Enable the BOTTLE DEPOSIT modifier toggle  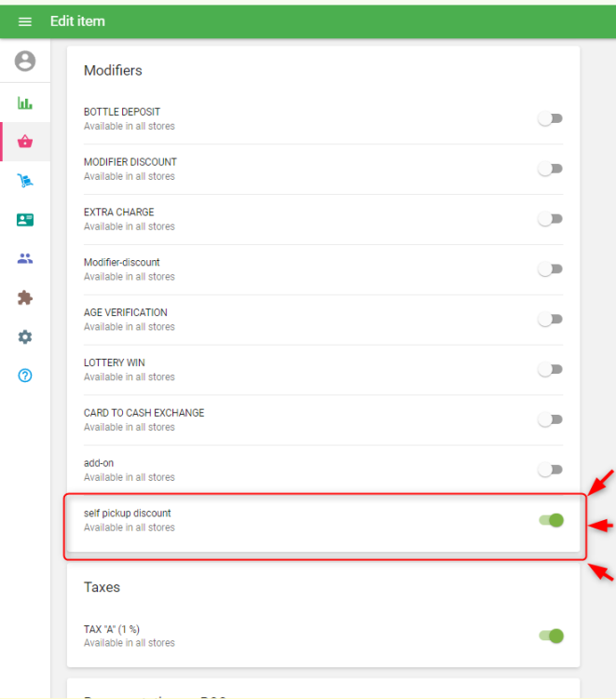click(551, 118)
